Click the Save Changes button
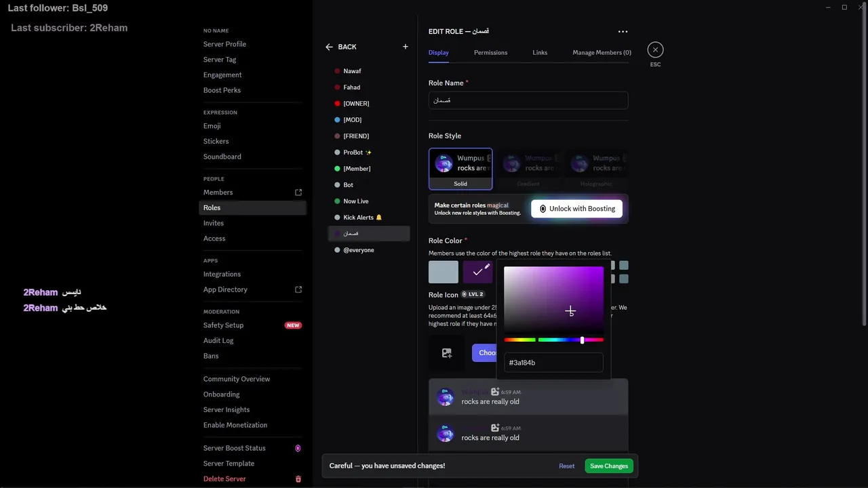Screen dimensions: 868x488 (609, 466)
